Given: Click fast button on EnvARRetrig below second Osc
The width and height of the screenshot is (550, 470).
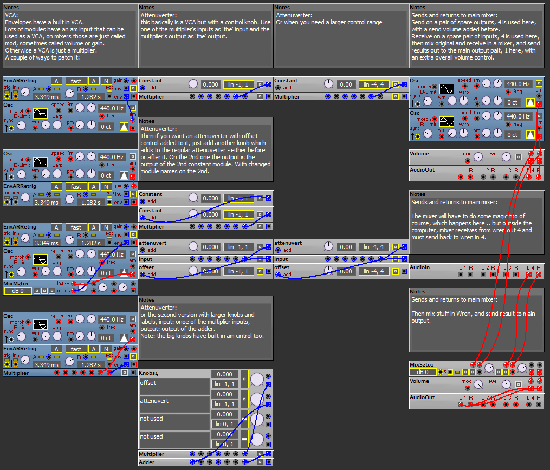Looking at the screenshot, I should (76, 186).
